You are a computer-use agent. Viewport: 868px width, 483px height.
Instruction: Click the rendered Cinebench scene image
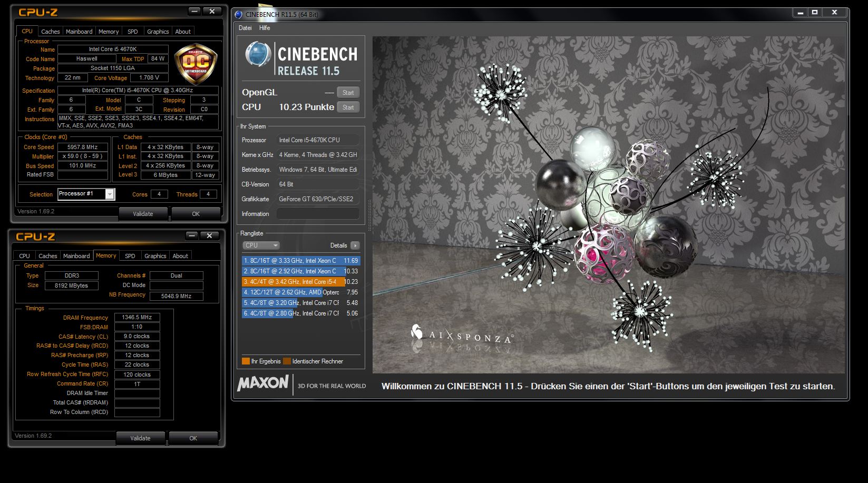(x=609, y=205)
